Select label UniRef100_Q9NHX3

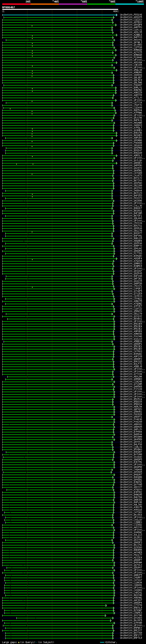click(131, 264)
